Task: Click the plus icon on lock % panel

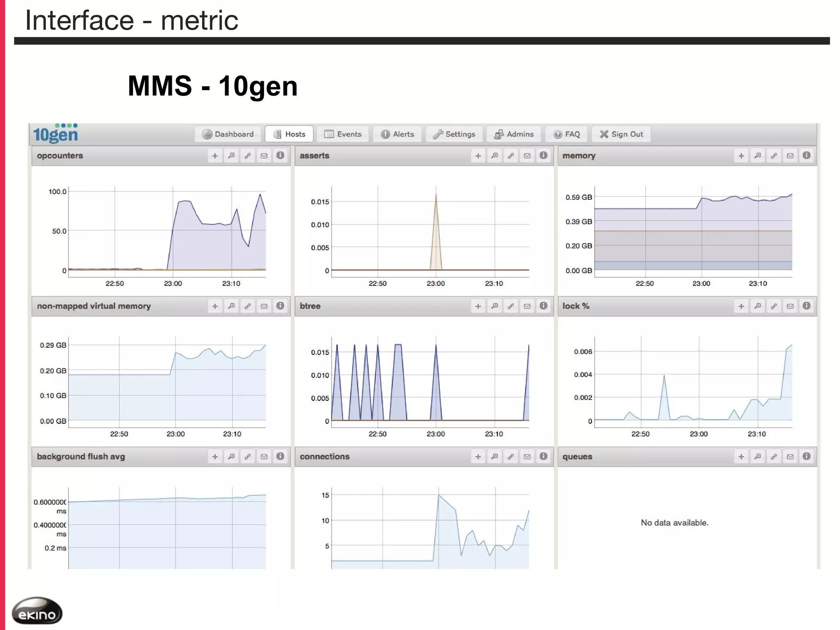Action: pyautogui.click(x=741, y=306)
